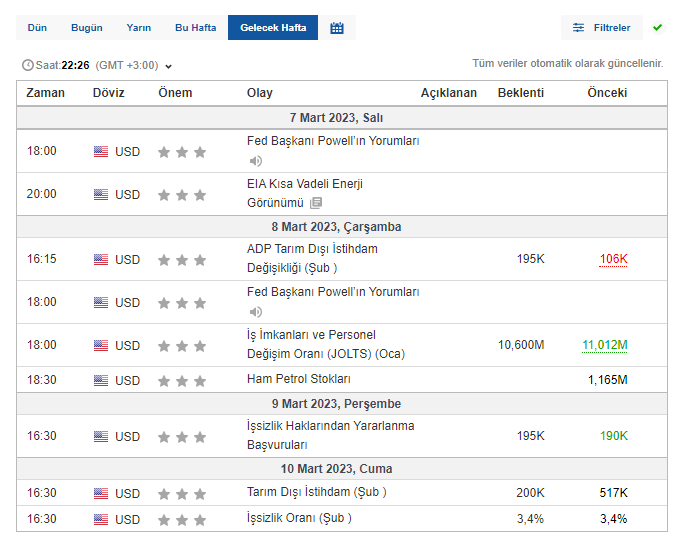
Task: Click the clock icon beside Saat
Action: click(27, 66)
